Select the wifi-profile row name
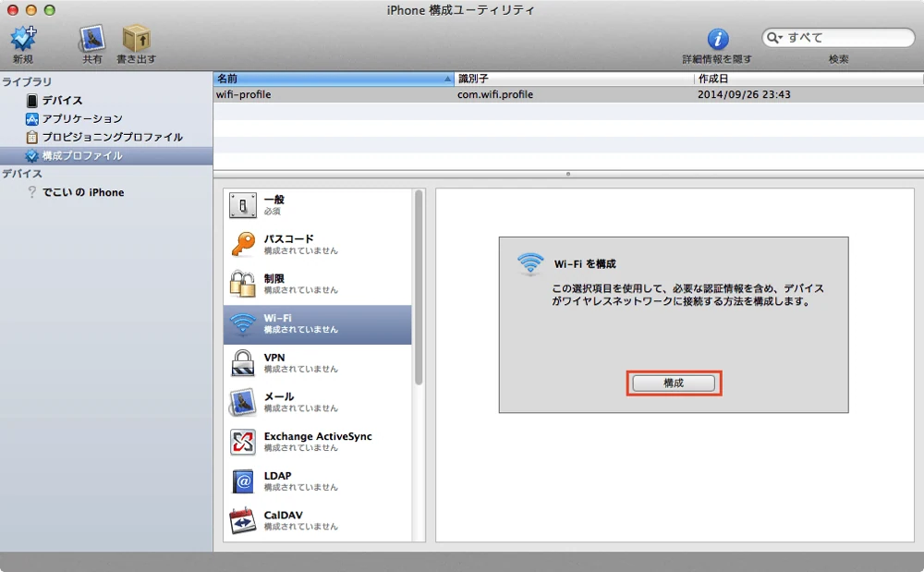924x572 pixels. (243, 94)
